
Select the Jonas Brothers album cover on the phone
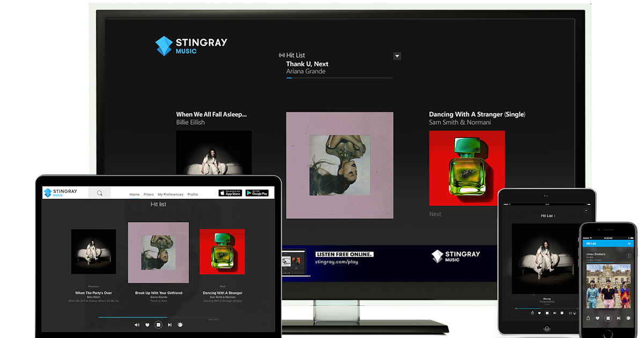pos(609,286)
